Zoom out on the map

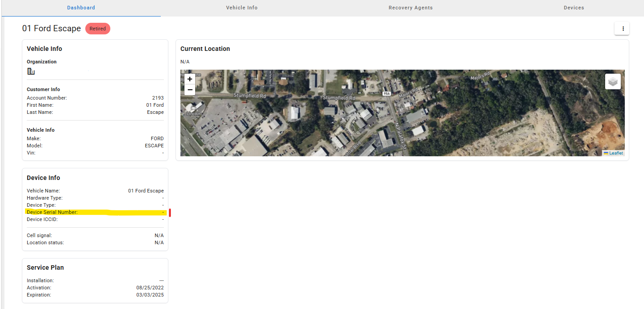coord(190,90)
